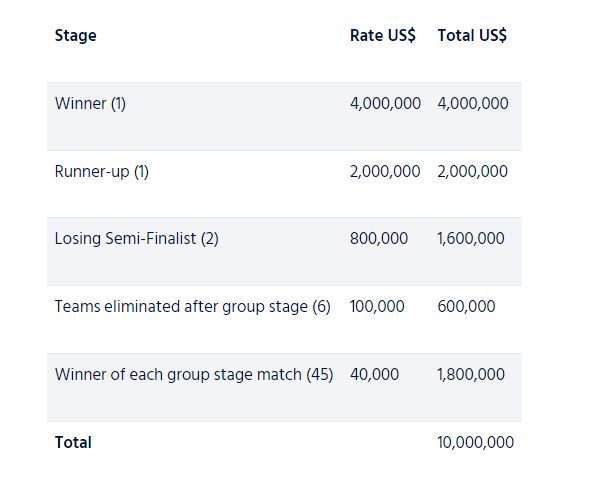Select the Winner rate value 4,000,000
This screenshot has height=494, width=610.
click(385, 103)
